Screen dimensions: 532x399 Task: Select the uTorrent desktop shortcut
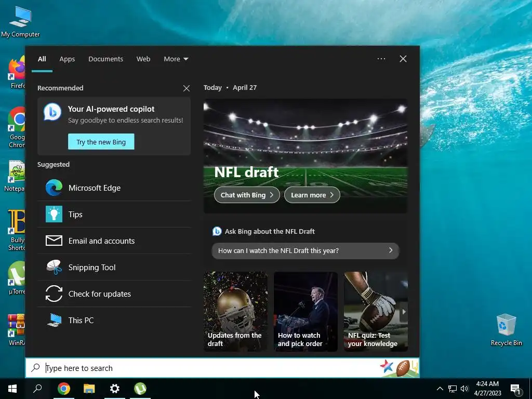(x=16, y=278)
